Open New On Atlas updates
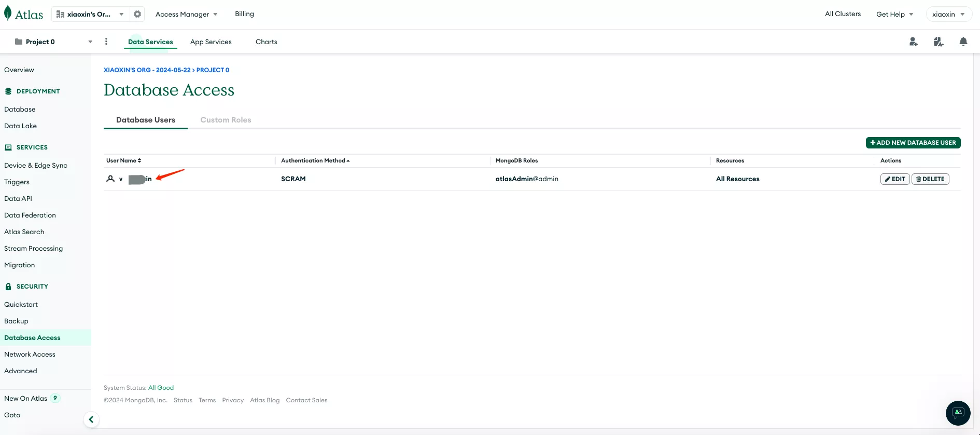This screenshot has width=980, height=435. pos(32,399)
